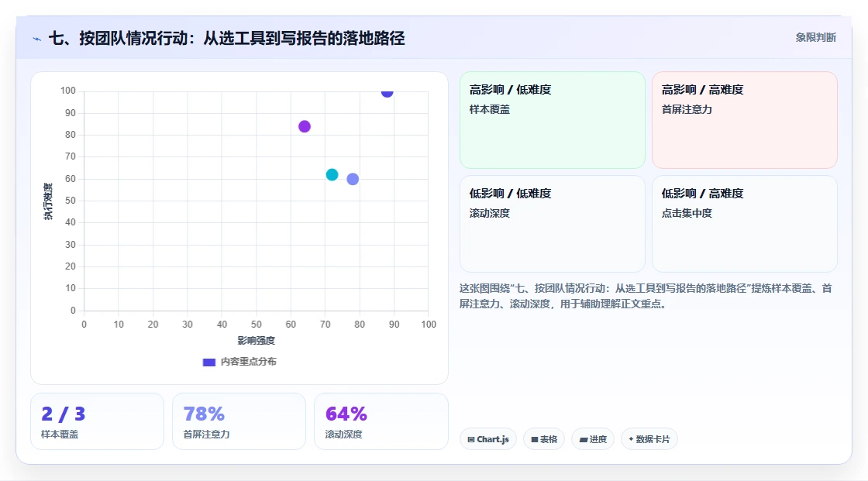The height and width of the screenshot is (481, 868).
Task: Click the 样本覆盖 text in green card
Action: click(489, 109)
